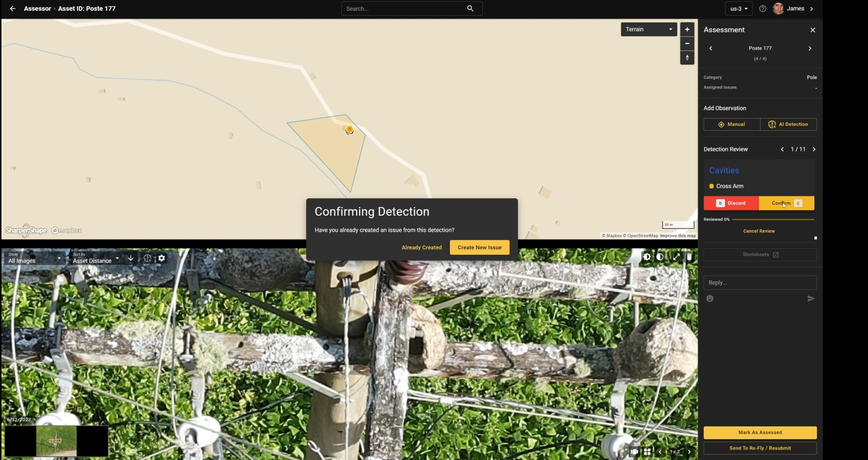Click the image brightness icon
The height and width of the screenshot is (460, 868).
pos(647,257)
